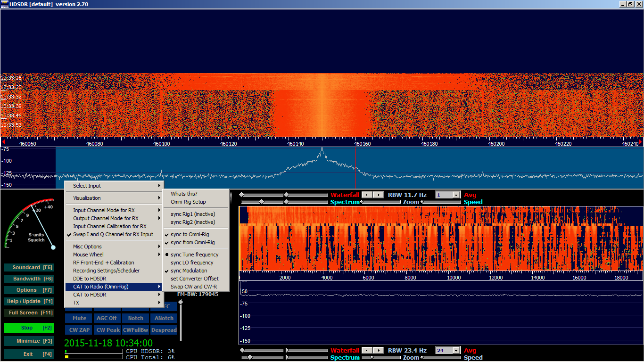Click red tuning marker line in RF spectrum
Viewport: 644px width, 362px height.
355,168
